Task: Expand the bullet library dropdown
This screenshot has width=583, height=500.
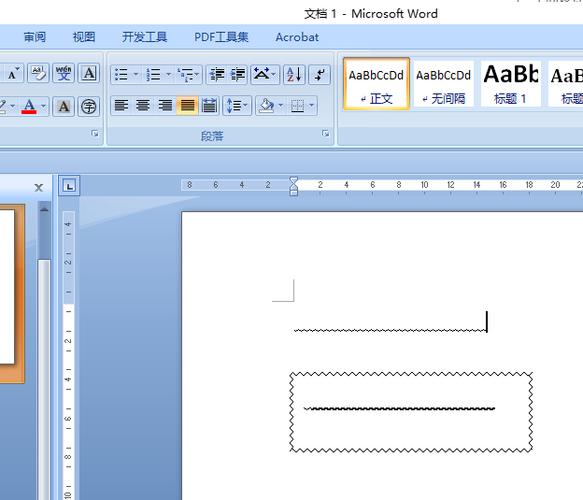Action: (136, 74)
